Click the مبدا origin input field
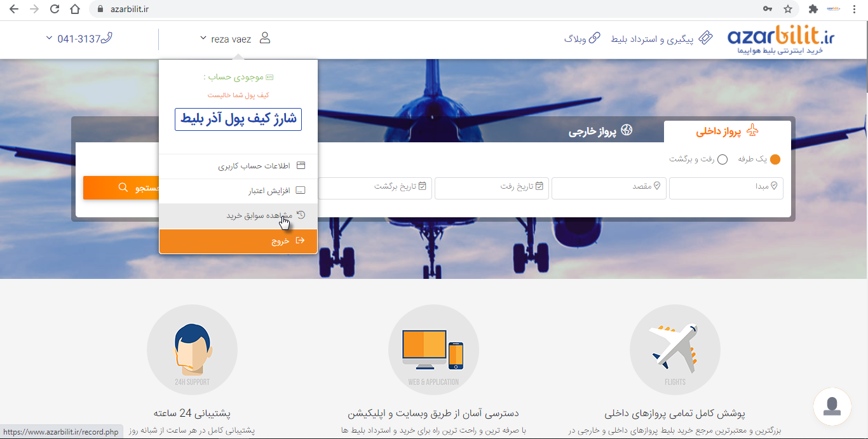The height and width of the screenshot is (439, 868). click(x=726, y=187)
